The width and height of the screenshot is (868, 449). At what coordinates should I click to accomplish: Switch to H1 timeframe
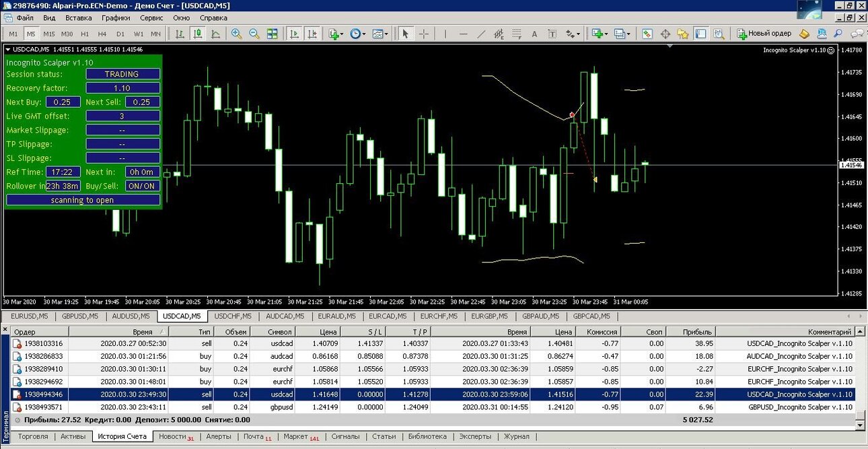(85, 34)
